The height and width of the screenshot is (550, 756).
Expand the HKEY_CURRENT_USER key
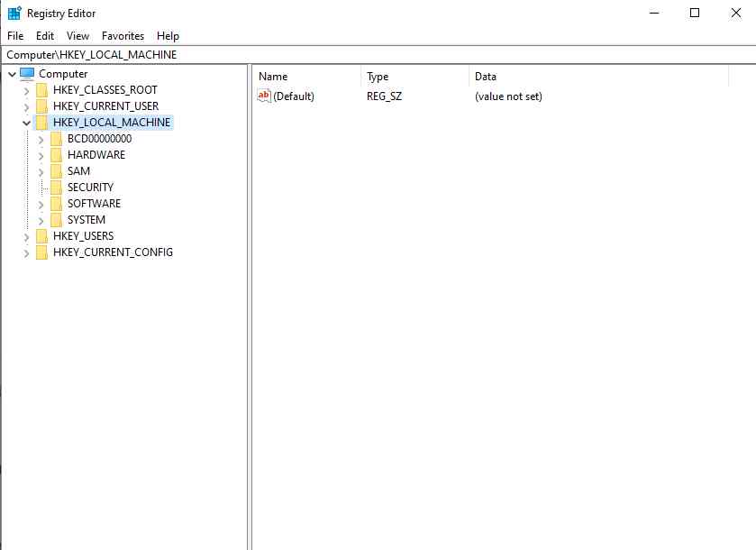click(x=26, y=106)
